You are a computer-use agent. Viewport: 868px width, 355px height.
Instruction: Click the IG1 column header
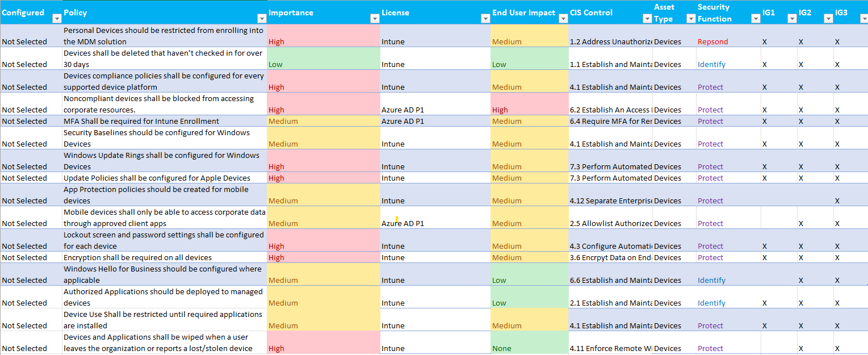768,12
